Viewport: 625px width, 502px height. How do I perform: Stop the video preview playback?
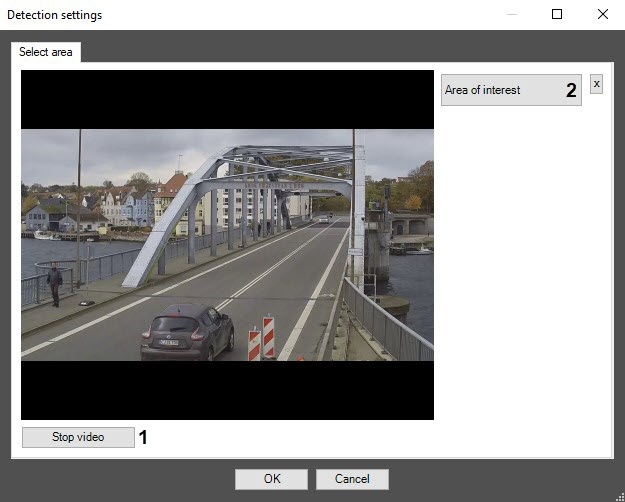[x=78, y=437]
